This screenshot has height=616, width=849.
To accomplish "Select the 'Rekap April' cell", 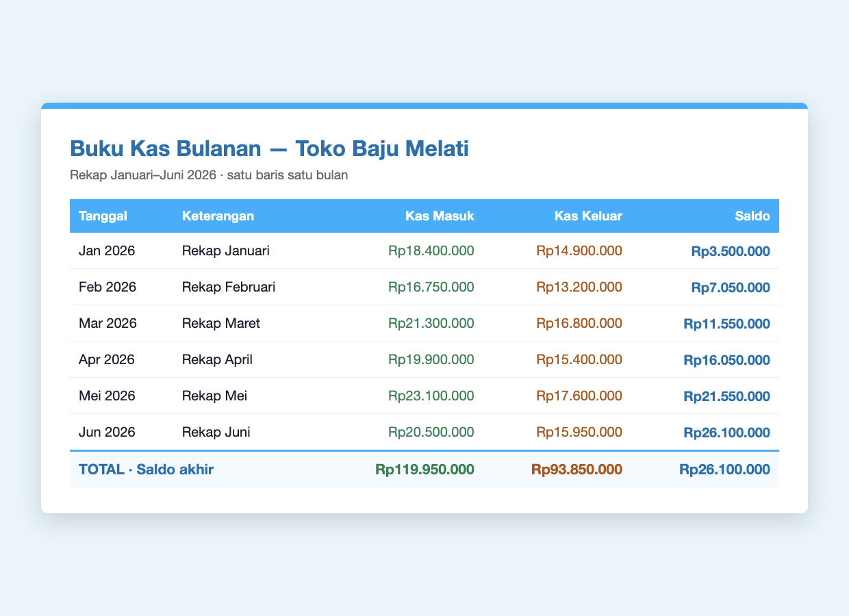I will tap(217, 360).
